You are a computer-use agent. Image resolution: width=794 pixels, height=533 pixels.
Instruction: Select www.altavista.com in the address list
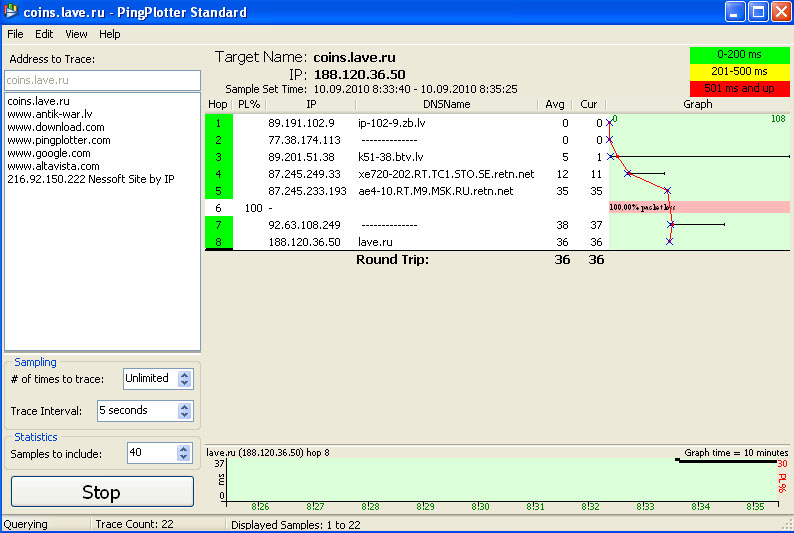[53, 166]
